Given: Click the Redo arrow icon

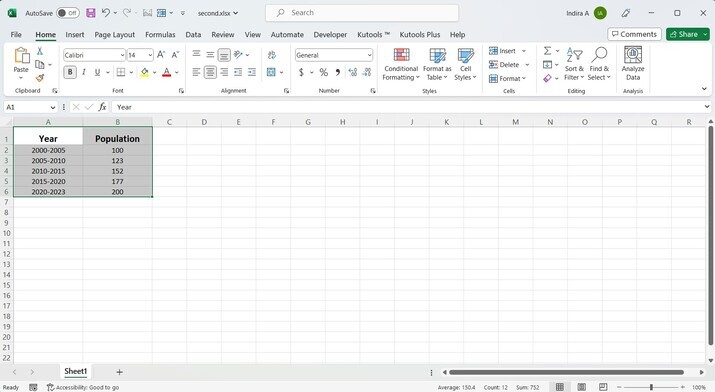Looking at the screenshot, I should (x=127, y=13).
